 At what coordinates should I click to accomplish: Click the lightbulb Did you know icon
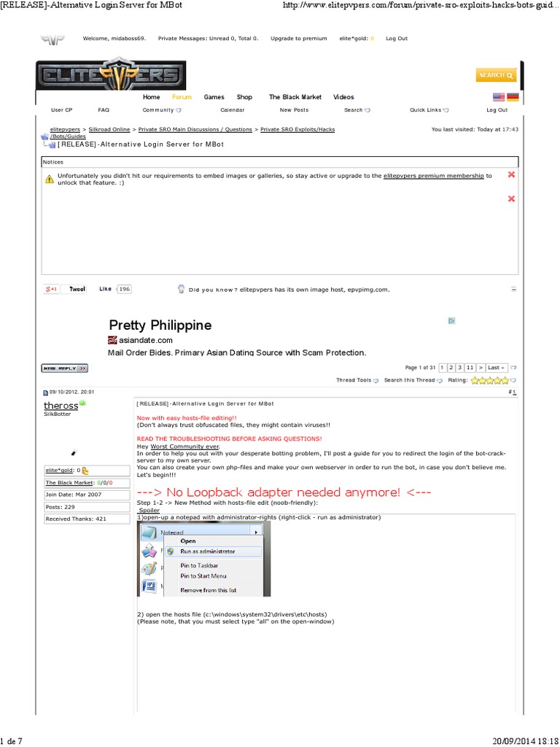point(181,289)
